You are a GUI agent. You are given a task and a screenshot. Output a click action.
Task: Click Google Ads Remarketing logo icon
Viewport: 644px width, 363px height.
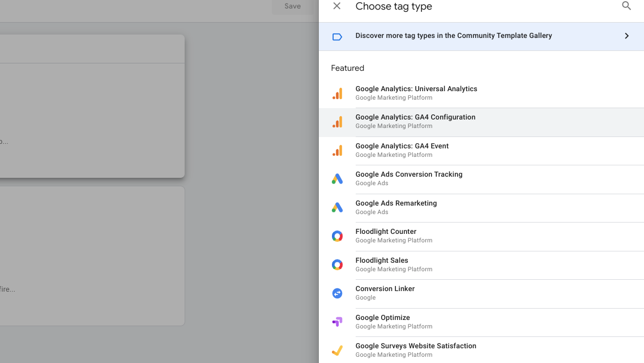(x=337, y=208)
